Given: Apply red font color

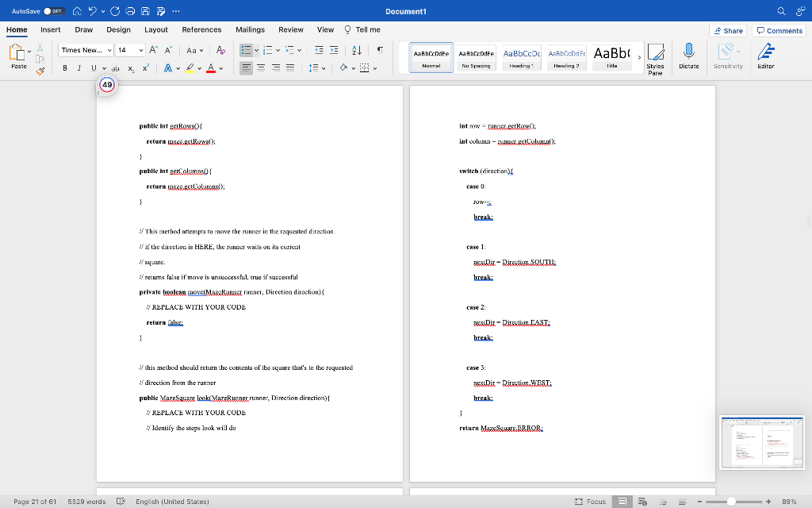Looking at the screenshot, I should tap(211, 68).
